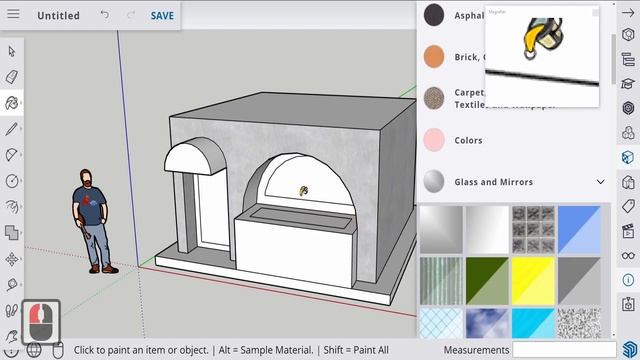The image size is (640, 360).
Task: Select the Line pencil tool
Action: pyautogui.click(x=12, y=129)
